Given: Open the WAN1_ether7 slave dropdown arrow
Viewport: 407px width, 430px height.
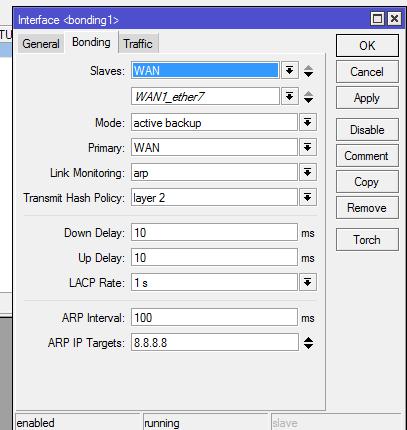Looking at the screenshot, I should (x=289, y=96).
